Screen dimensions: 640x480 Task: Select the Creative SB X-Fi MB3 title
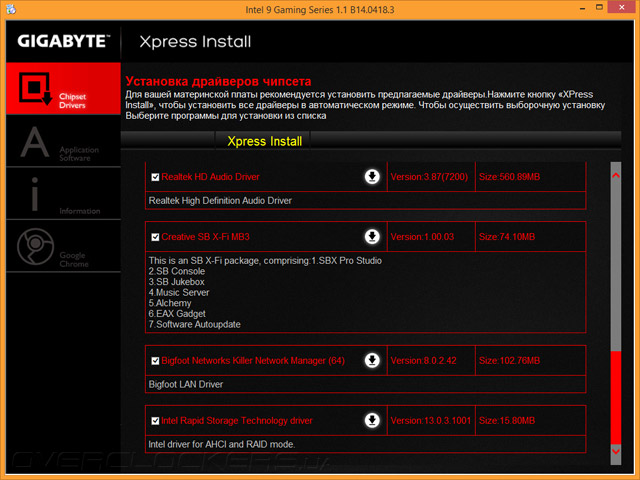[205, 237]
